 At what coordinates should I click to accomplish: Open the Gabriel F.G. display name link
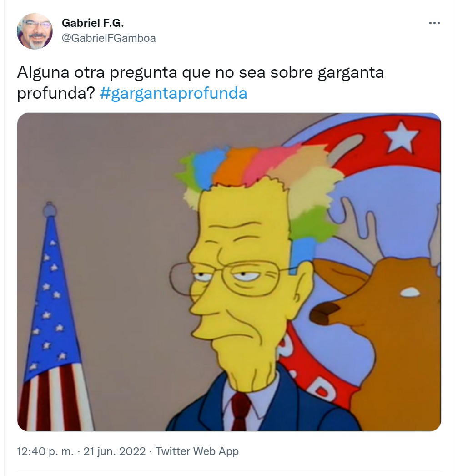[x=93, y=23]
